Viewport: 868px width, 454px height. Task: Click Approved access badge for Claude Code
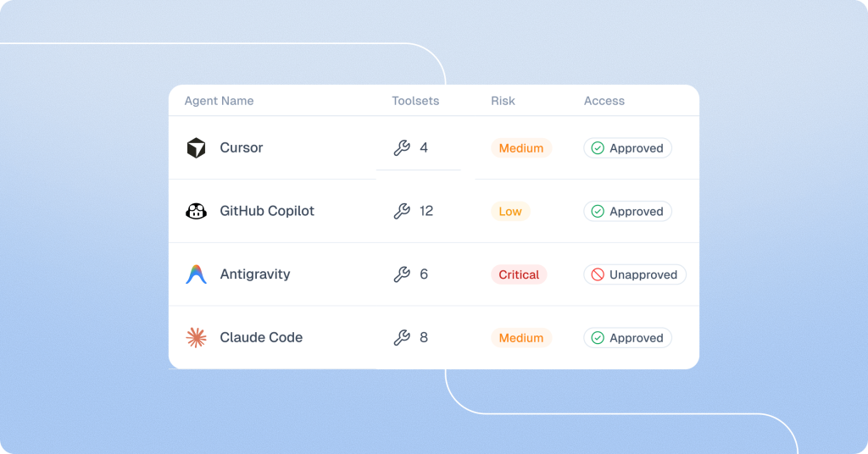627,338
